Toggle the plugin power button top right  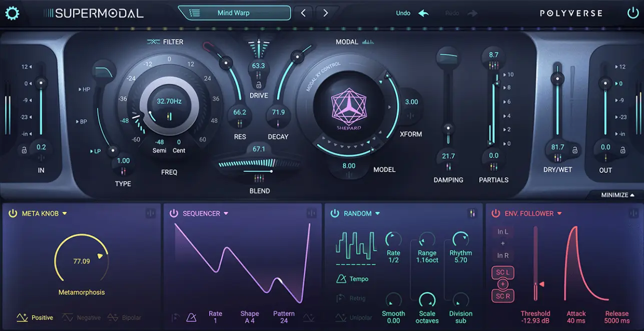[633, 13]
